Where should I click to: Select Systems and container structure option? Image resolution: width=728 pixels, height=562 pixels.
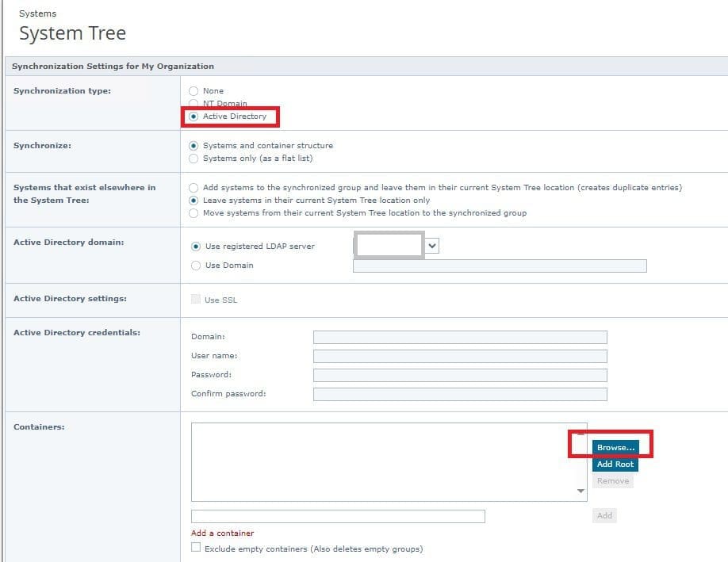[193, 146]
